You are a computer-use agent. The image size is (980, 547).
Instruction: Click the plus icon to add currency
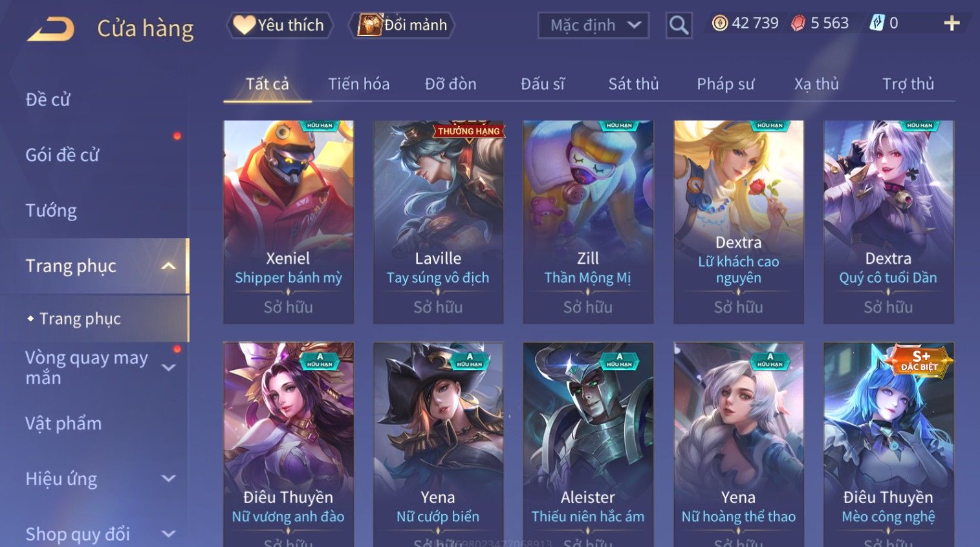point(952,24)
